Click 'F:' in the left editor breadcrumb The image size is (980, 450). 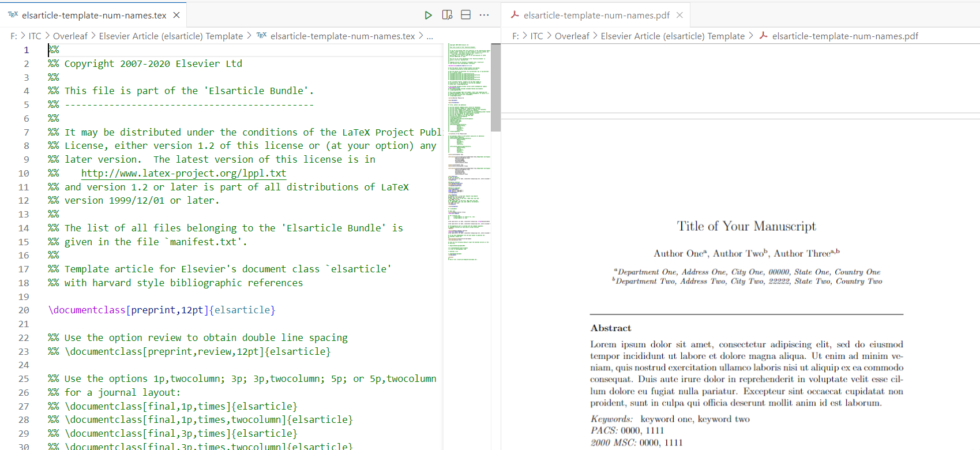14,36
